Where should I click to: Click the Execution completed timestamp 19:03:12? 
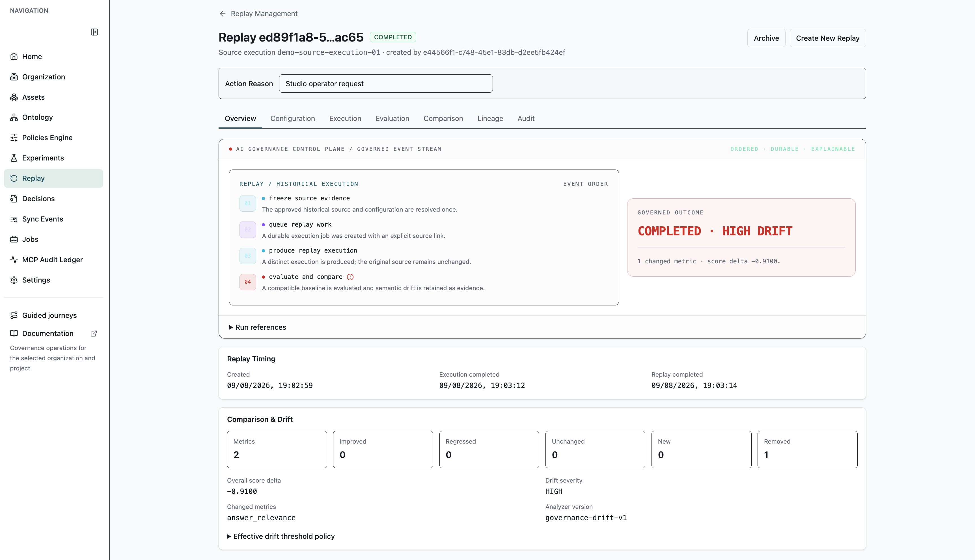[482, 385]
